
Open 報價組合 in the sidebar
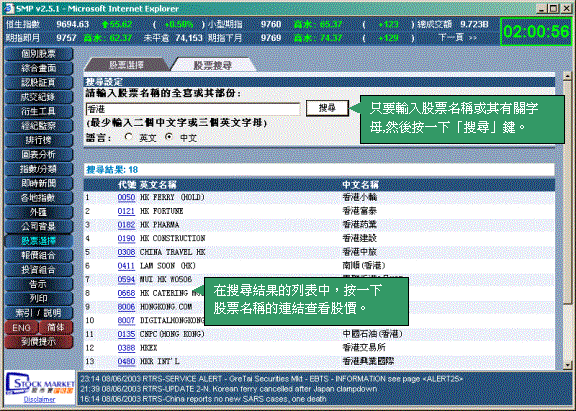pyautogui.click(x=39, y=255)
